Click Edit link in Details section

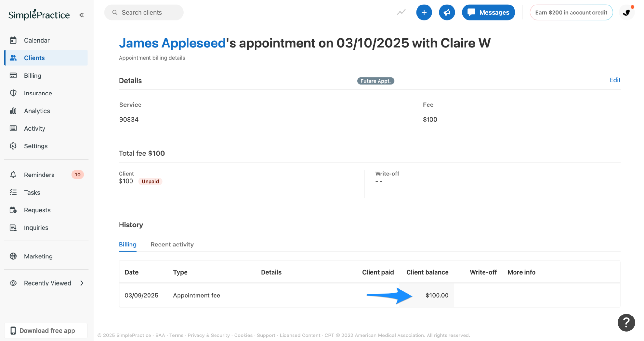pos(615,80)
